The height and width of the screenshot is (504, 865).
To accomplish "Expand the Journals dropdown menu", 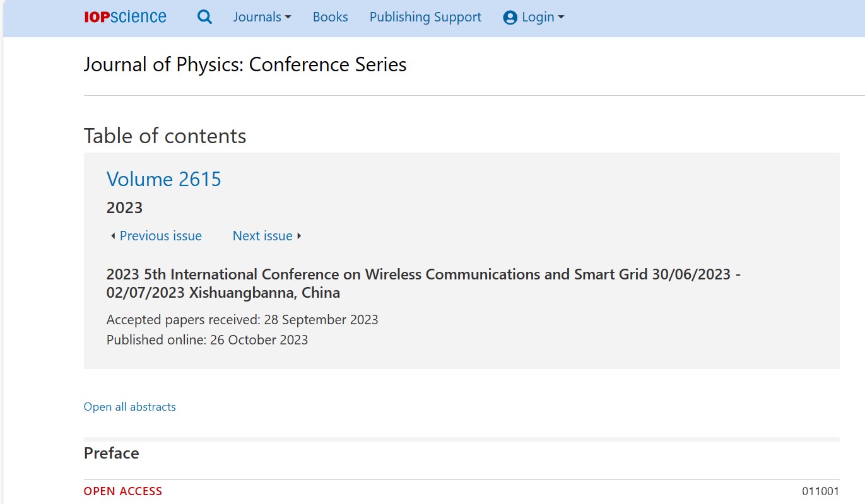I will pyautogui.click(x=262, y=17).
